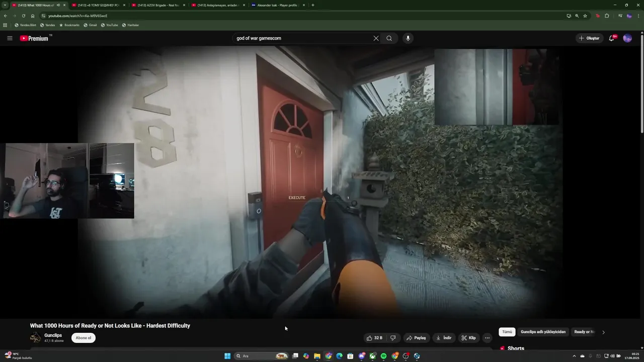Open the YouTube bookmark
Viewport: 644px width, 362px height.
pos(109,25)
